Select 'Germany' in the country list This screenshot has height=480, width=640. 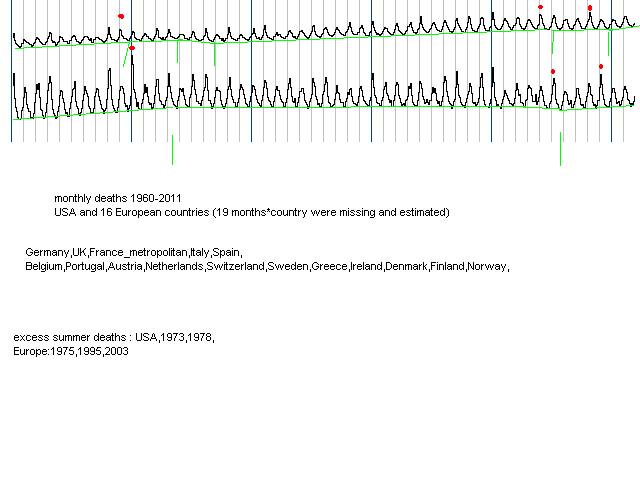click(47, 252)
